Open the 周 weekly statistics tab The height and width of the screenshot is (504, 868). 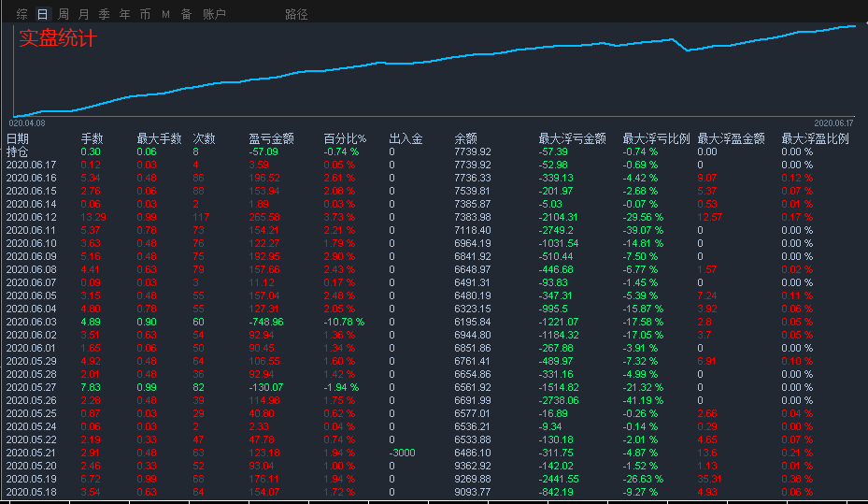point(63,14)
